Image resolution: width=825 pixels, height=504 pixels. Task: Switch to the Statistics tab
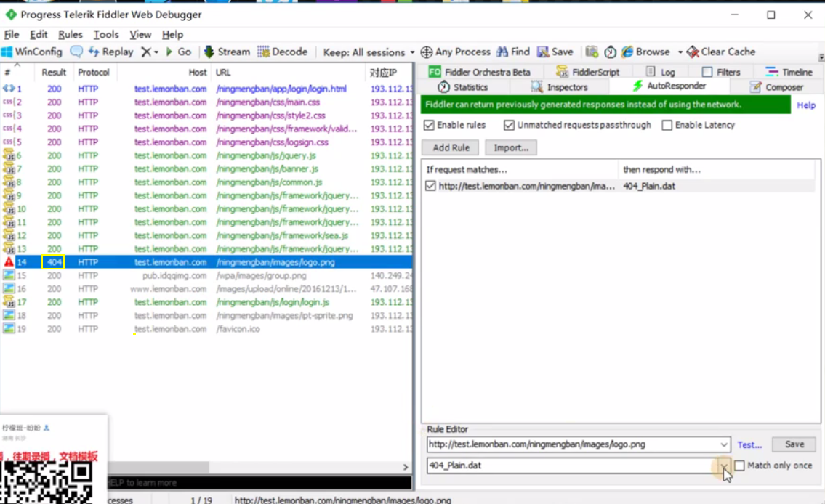463,86
